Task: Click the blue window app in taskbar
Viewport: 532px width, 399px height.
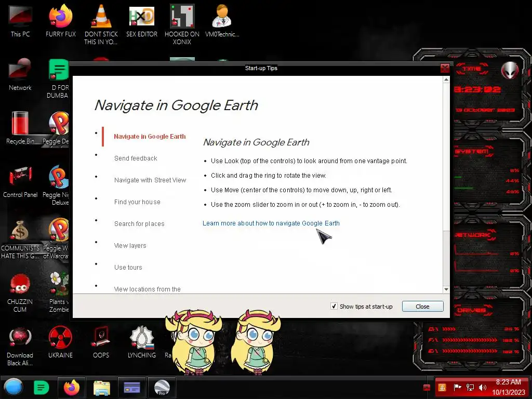Action: click(132, 388)
